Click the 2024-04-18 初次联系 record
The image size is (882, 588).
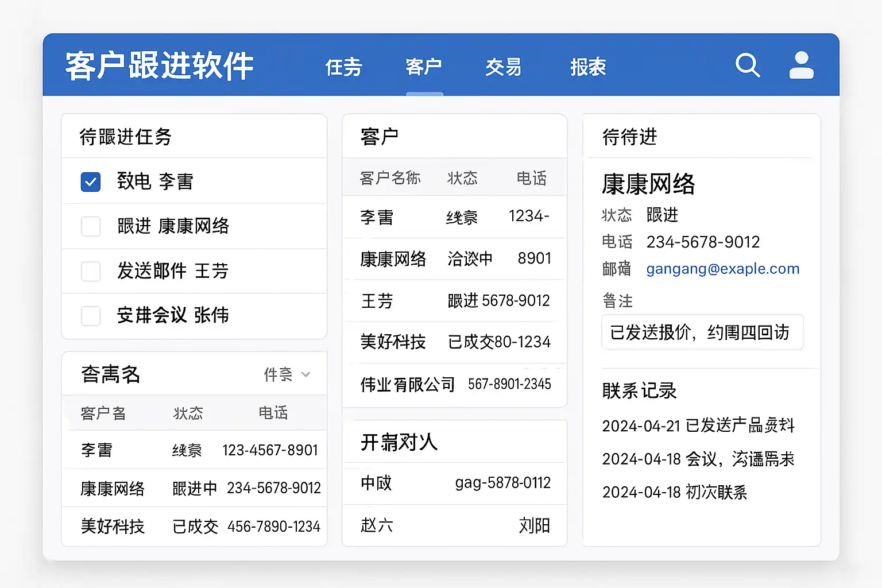674,492
